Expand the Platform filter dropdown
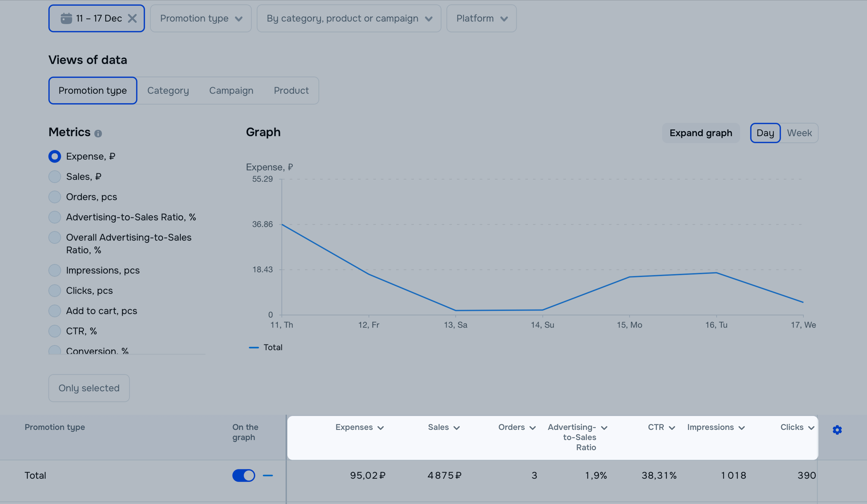Viewport: 867px width, 504px height. point(481,18)
